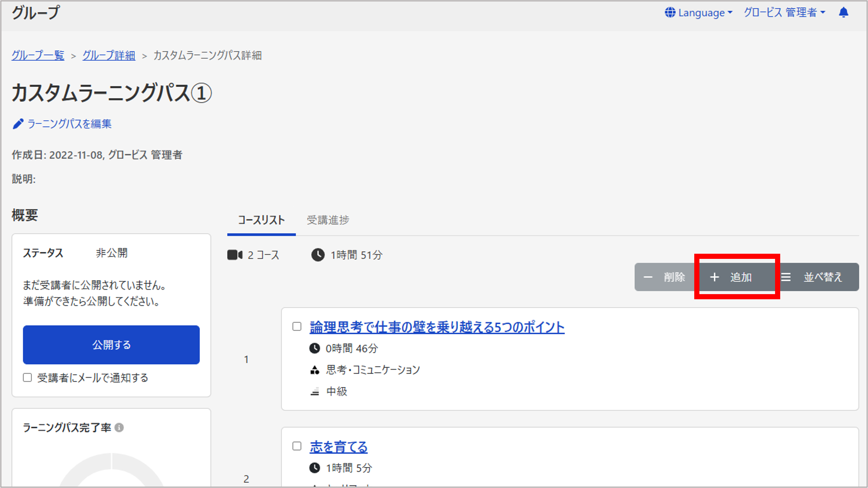Click the video camera icon beside 2 コース
The height and width of the screenshot is (488, 868).
click(x=235, y=255)
